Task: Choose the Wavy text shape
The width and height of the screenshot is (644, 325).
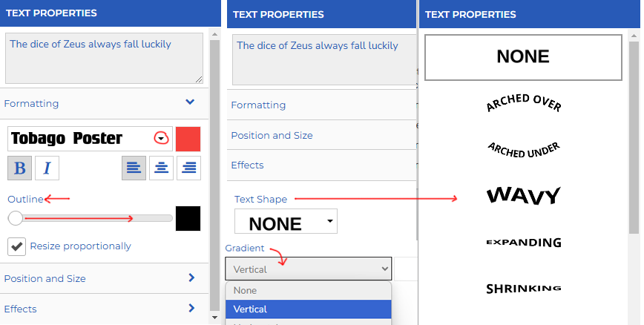Action: click(523, 196)
